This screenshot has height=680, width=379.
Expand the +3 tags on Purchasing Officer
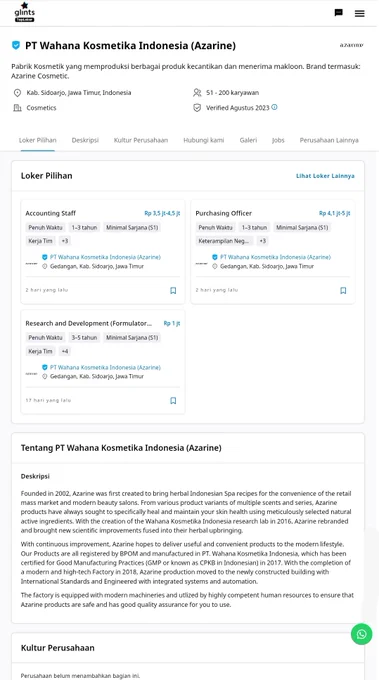[x=262, y=241]
